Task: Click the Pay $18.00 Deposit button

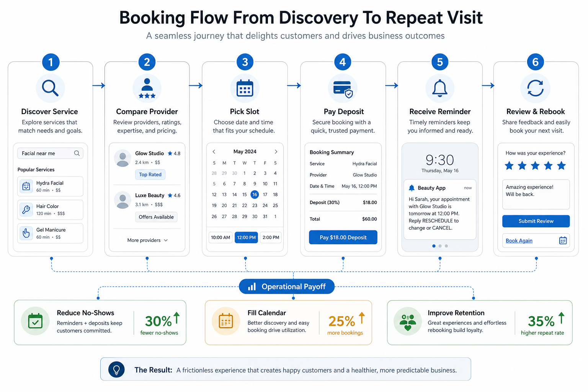Action: (343, 237)
